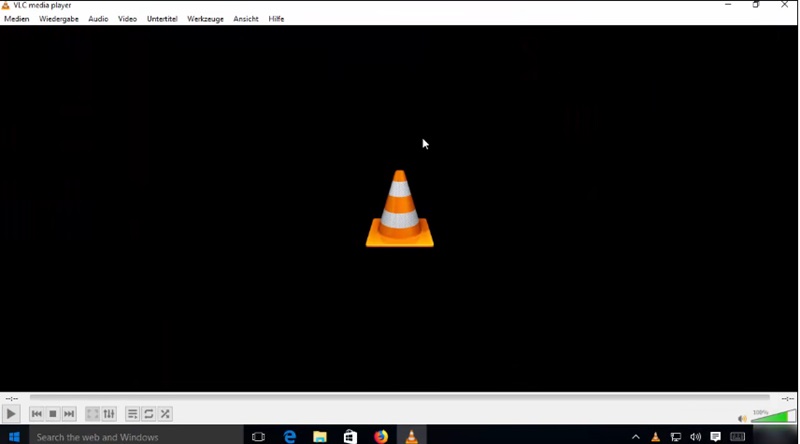Open the Audio menu
Viewport: 800px width, 444px height.
point(98,19)
